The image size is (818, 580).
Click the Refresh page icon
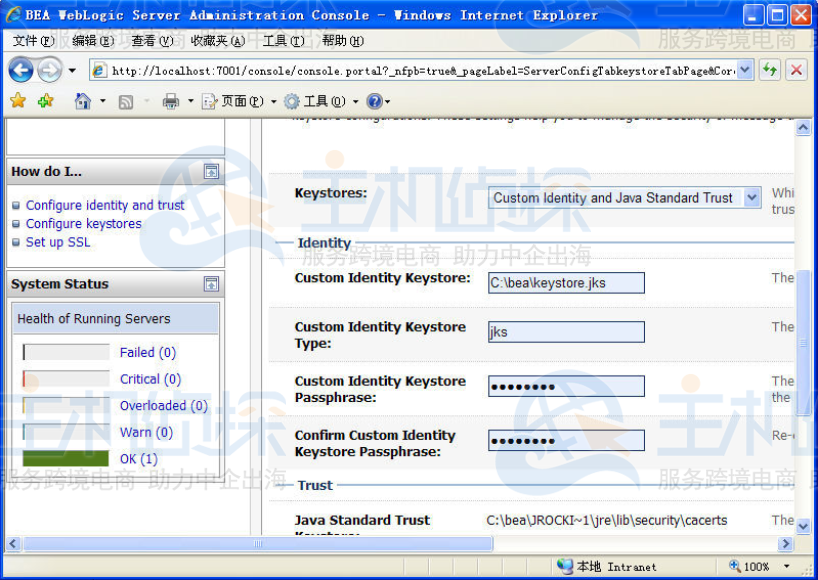(x=769, y=70)
